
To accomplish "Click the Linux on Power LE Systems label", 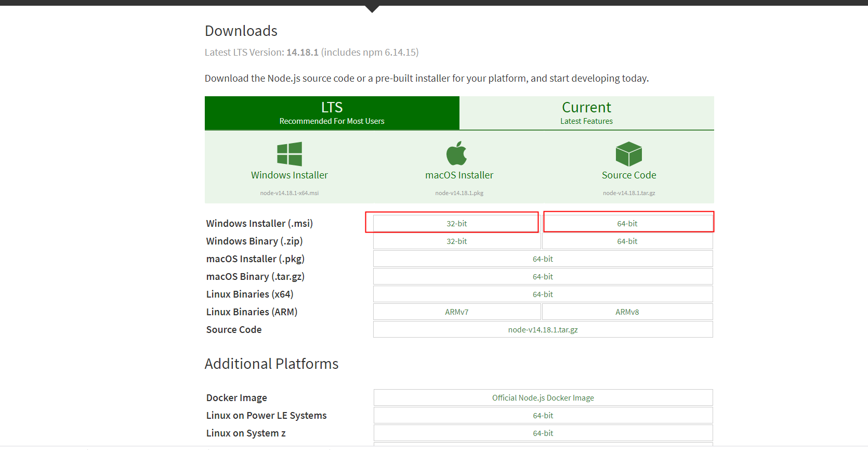I will [267, 416].
